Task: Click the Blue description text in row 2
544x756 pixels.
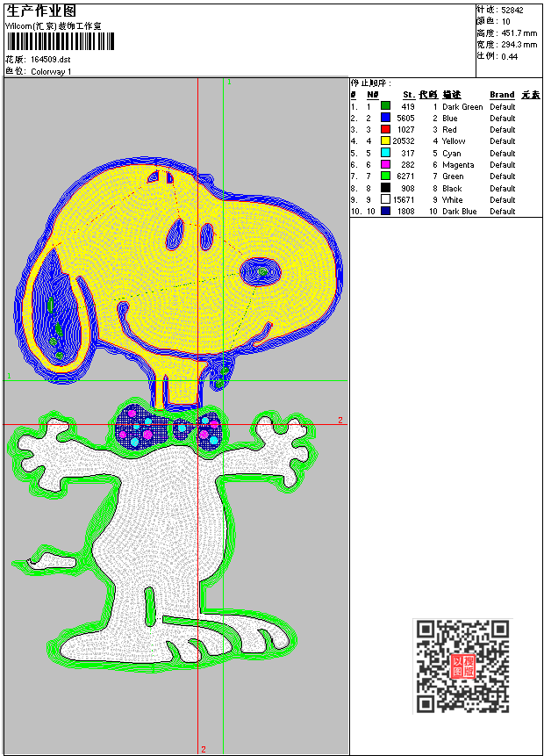Action: point(450,119)
